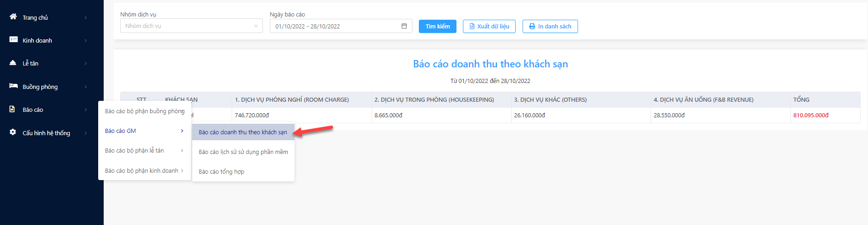Viewport: 868px width, 225px height.
Task: Select Báo cáo bộ phận buồng phòng
Action: pyautogui.click(x=145, y=111)
